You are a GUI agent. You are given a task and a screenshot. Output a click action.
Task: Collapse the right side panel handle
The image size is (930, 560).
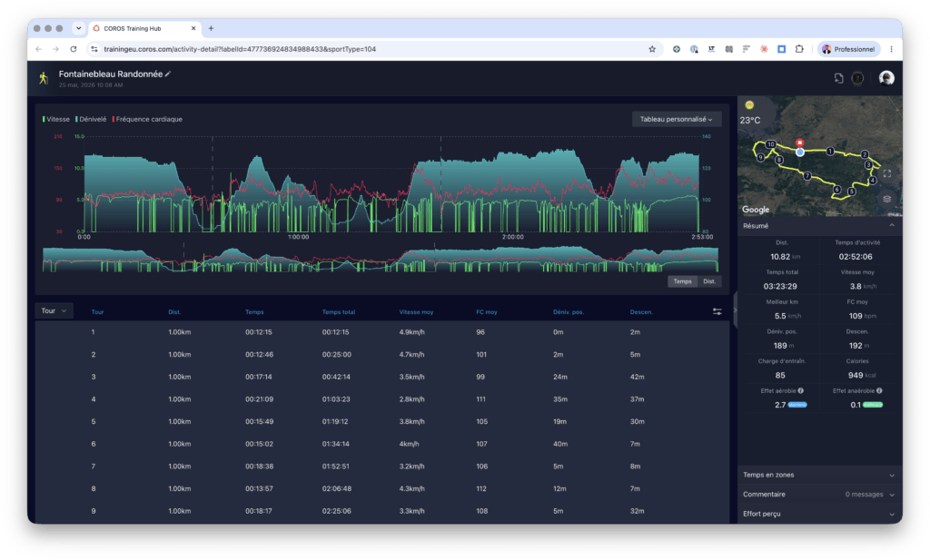click(x=734, y=309)
